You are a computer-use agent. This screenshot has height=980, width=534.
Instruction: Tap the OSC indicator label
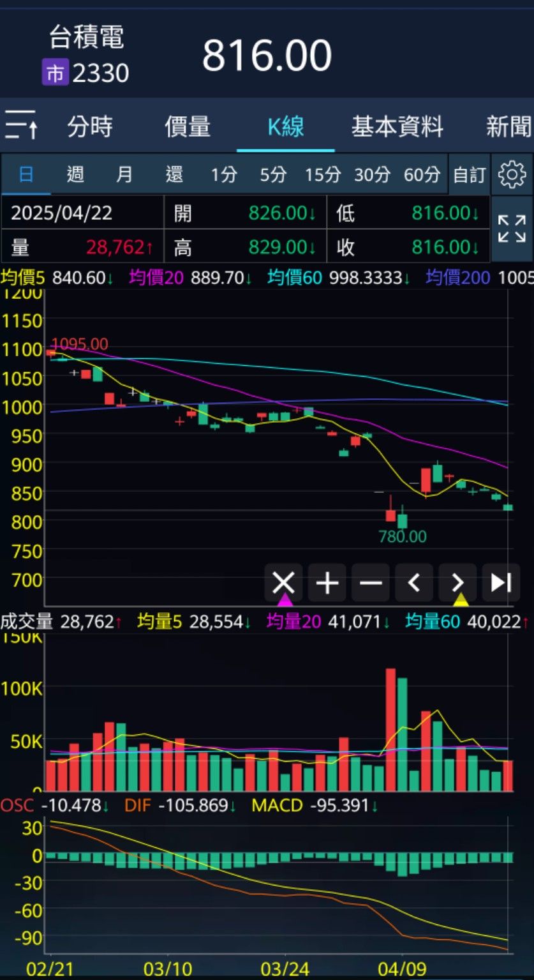click(x=17, y=805)
